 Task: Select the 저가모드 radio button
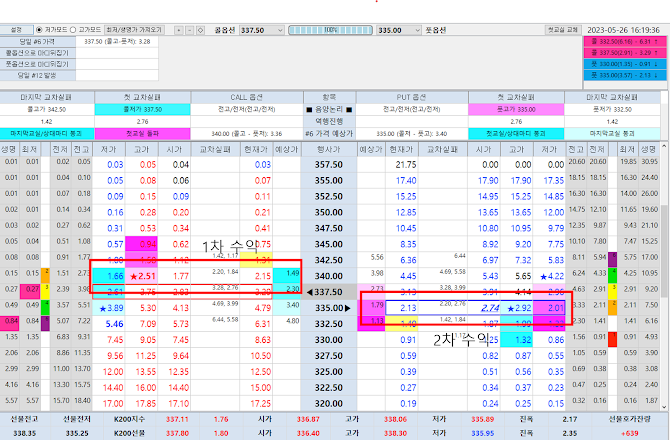coord(39,30)
